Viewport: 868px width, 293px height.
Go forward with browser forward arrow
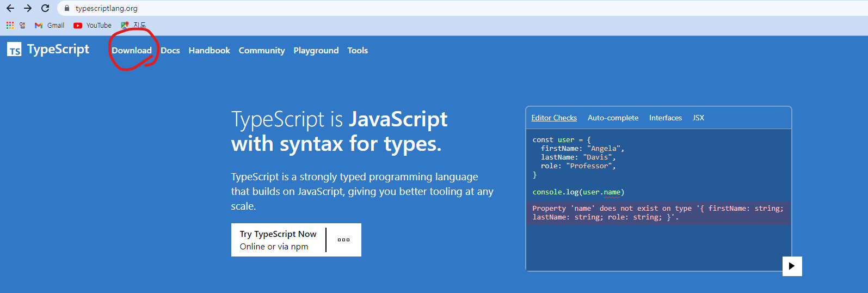pyautogui.click(x=28, y=8)
